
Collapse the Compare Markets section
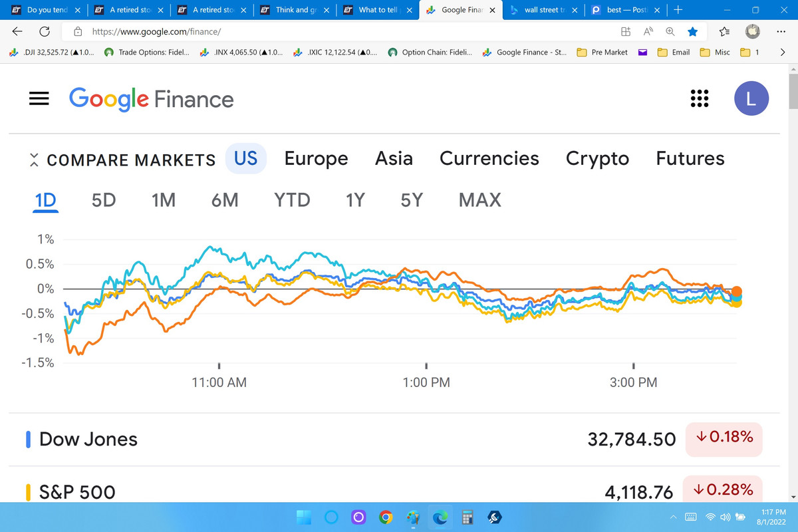(34, 160)
